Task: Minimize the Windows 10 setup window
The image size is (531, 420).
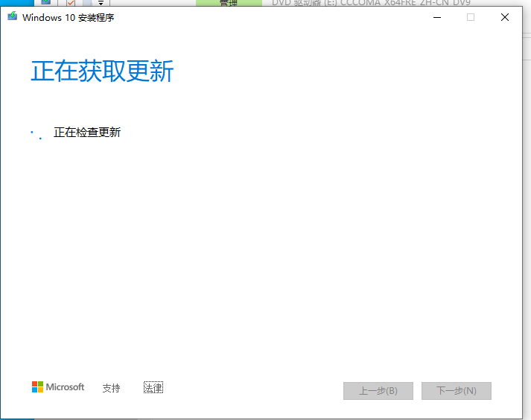Action: (437, 17)
